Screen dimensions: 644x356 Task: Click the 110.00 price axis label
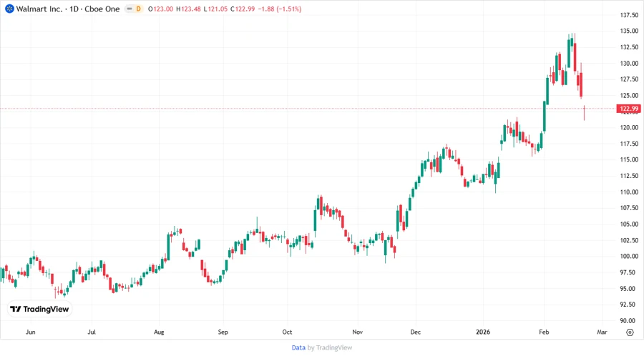629,192
